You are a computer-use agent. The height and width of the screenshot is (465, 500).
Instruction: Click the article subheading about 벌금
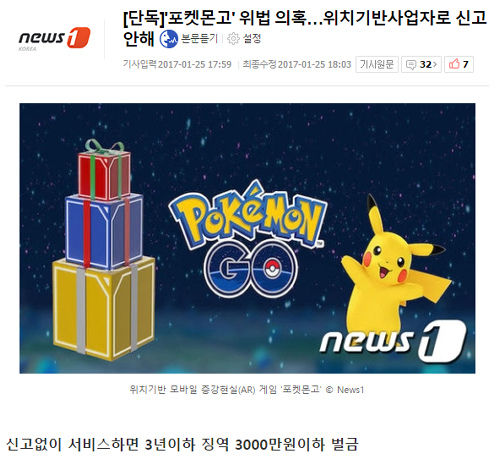tap(182, 444)
